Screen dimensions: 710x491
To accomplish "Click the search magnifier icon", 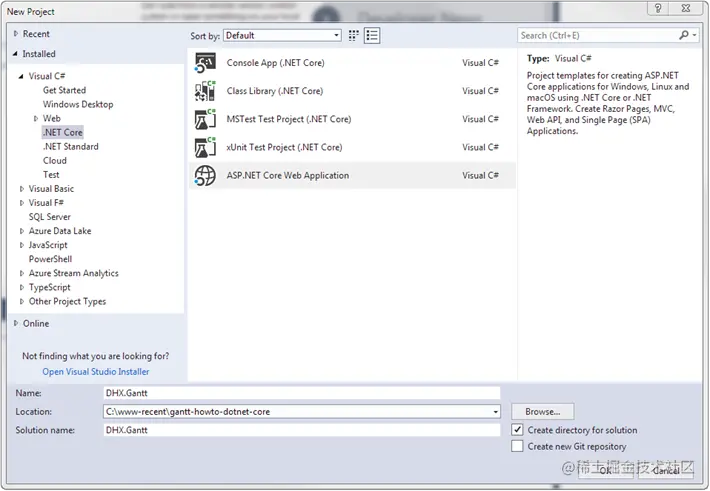I will click(683, 35).
